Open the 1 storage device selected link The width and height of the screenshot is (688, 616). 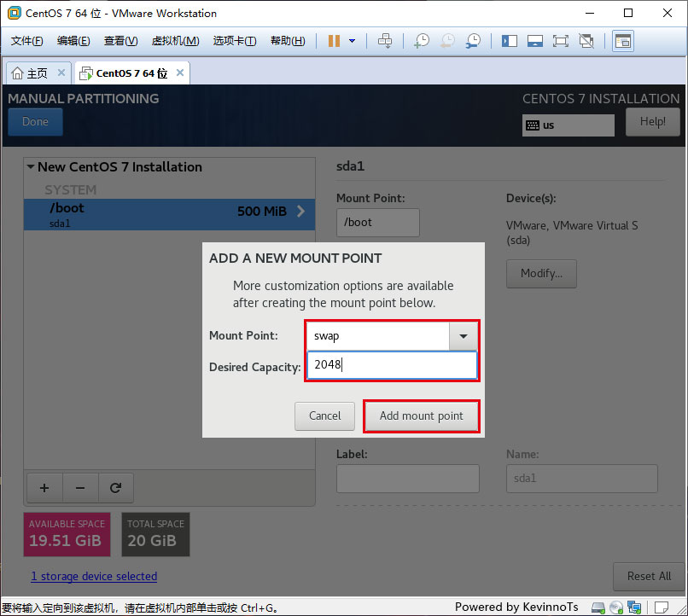click(x=94, y=576)
